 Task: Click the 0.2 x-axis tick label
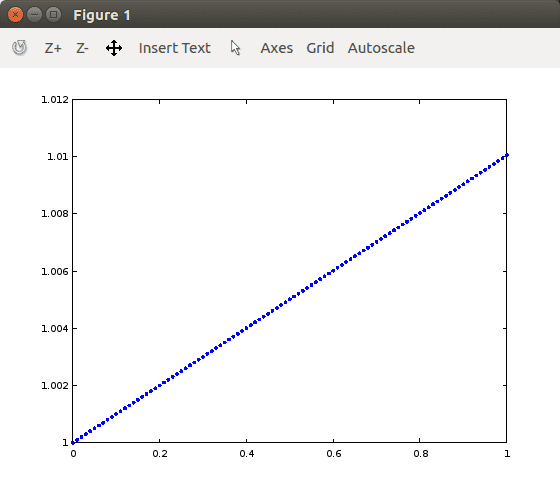click(160, 454)
